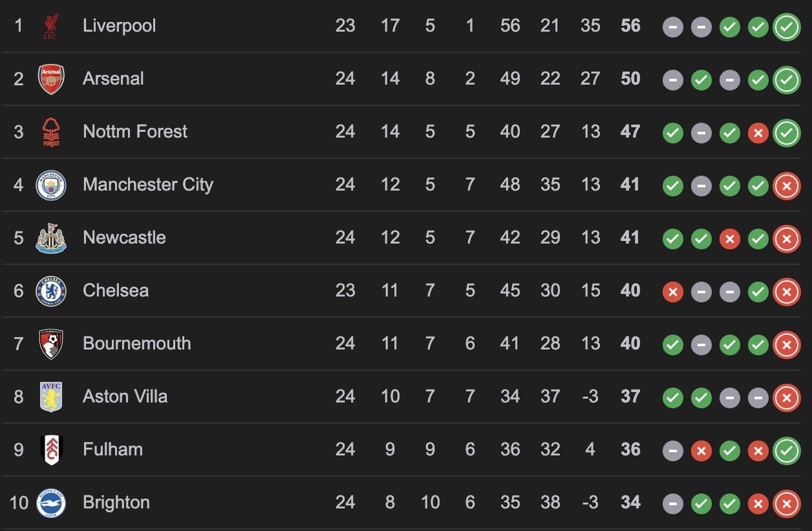Click Chelsea's first red loss form icon

point(673,291)
